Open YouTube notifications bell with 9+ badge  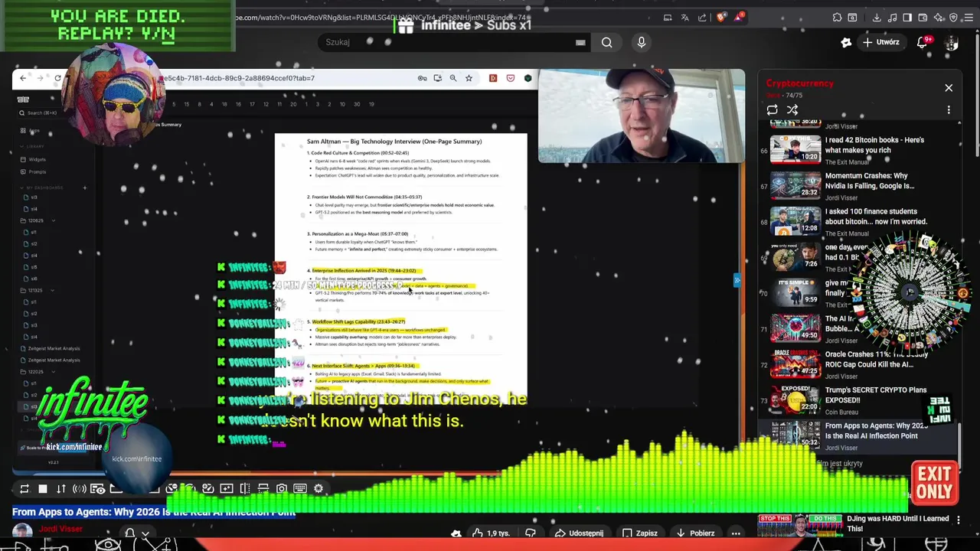(923, 43)
